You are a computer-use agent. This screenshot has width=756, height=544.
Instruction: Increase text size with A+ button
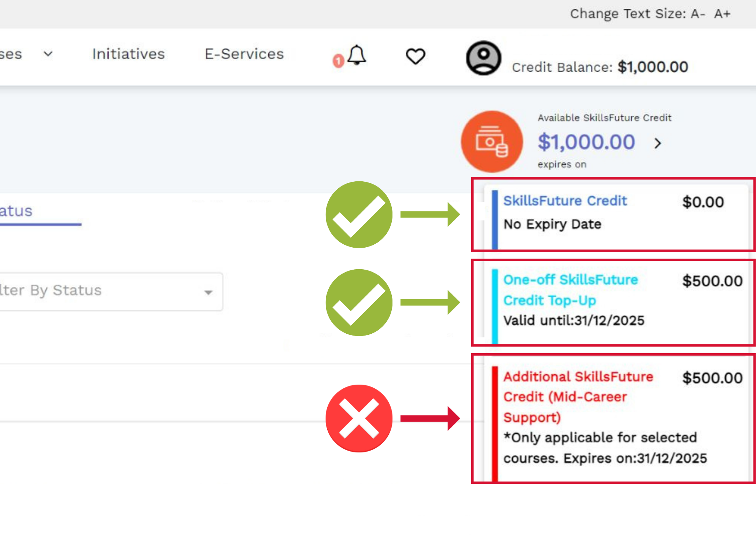[x=722, y=14]
